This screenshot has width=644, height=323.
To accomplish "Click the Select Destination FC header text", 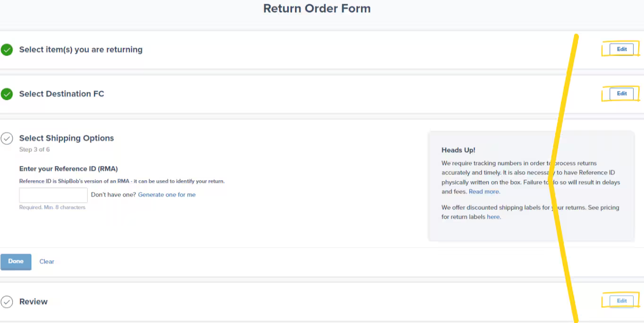I will (x=61, y=94).
